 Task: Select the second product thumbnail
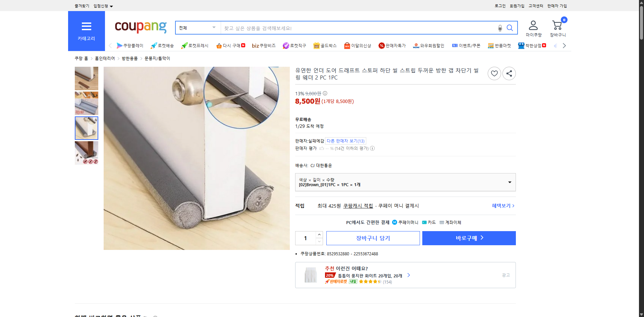click(86, 103)
